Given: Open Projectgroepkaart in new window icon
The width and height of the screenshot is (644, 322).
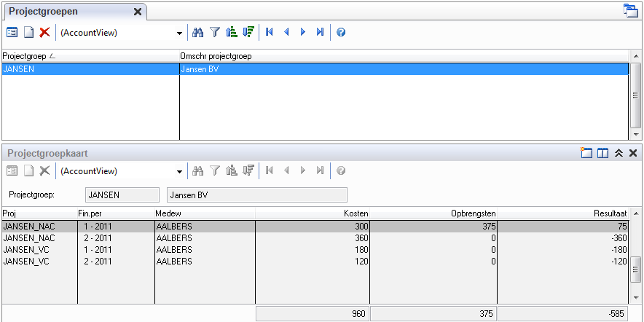Looking at the screenshot, I should click(586, 153).
